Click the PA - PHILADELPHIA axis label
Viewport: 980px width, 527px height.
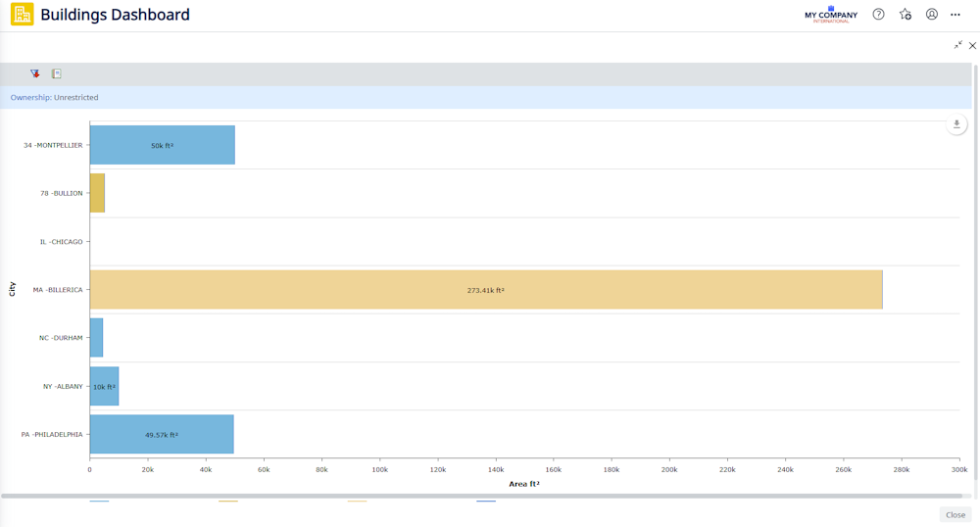[x=52, y=435]
